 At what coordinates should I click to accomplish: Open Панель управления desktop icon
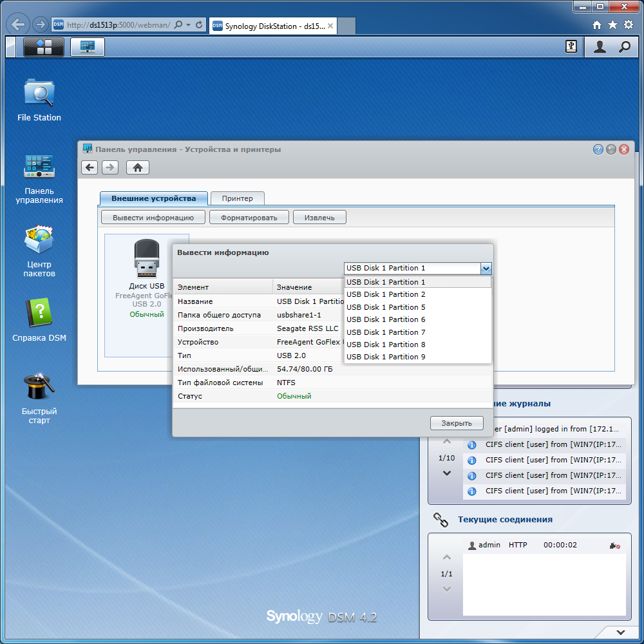coord(39,178)
